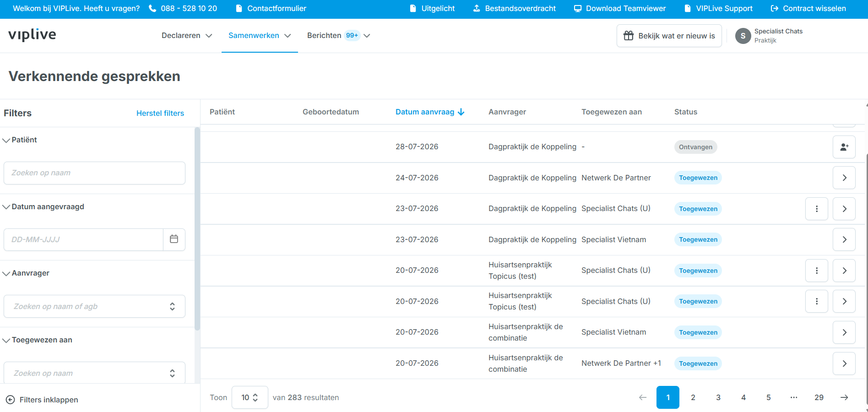Image resolution: width=868 pixels, height=412 pixels.
Task: Click the filter panel scrollbar
Action: (197, 229)
